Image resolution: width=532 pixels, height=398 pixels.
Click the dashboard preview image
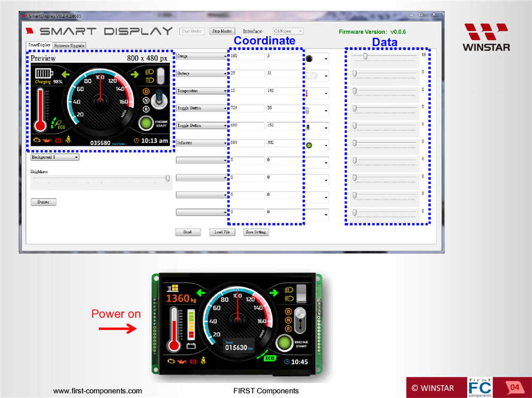pyautogui.click(x=101, y=105)
